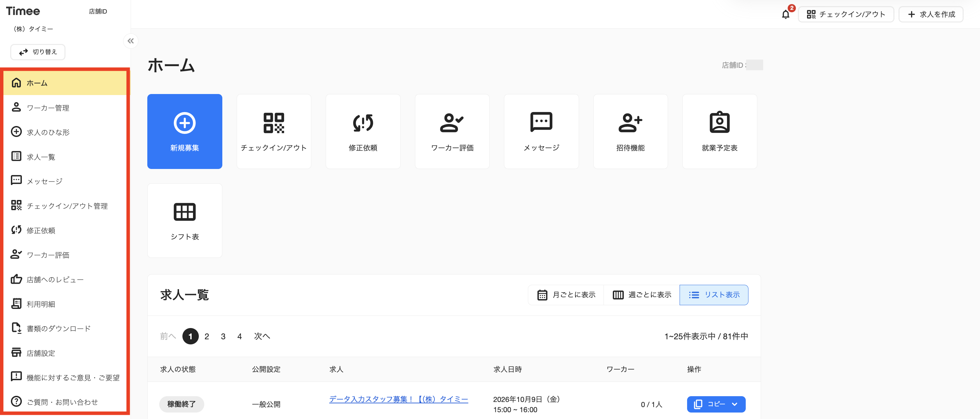
Task: Click the 機能に対するご意見・ご要望 feedback icon
Action: point(16,377)
